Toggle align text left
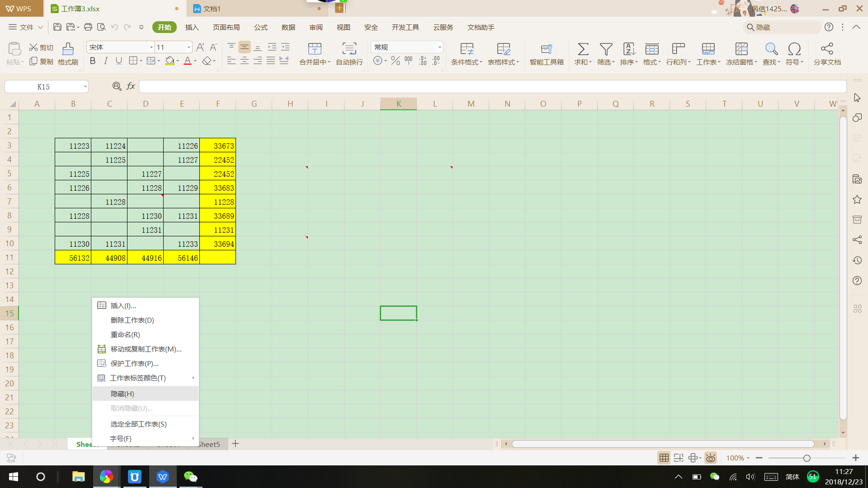868x488 pixels. pyautogui.click(x=231, y=61)
